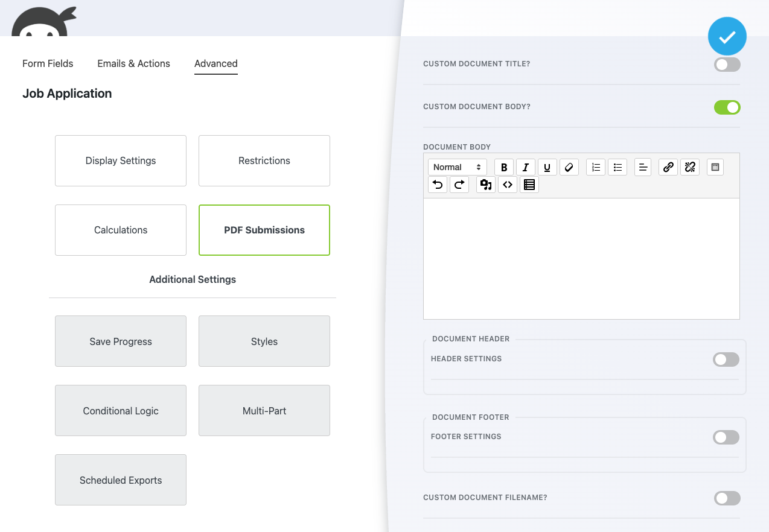Click the blue checkmark confirmation button
Screen dimensions: 769x532
tap(727, 36)
